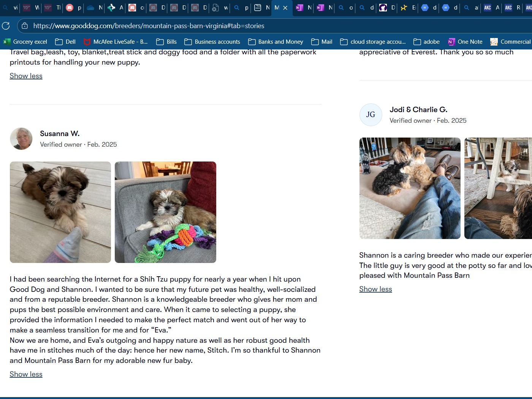Open puppy photo with rope toy

point(165,212)
